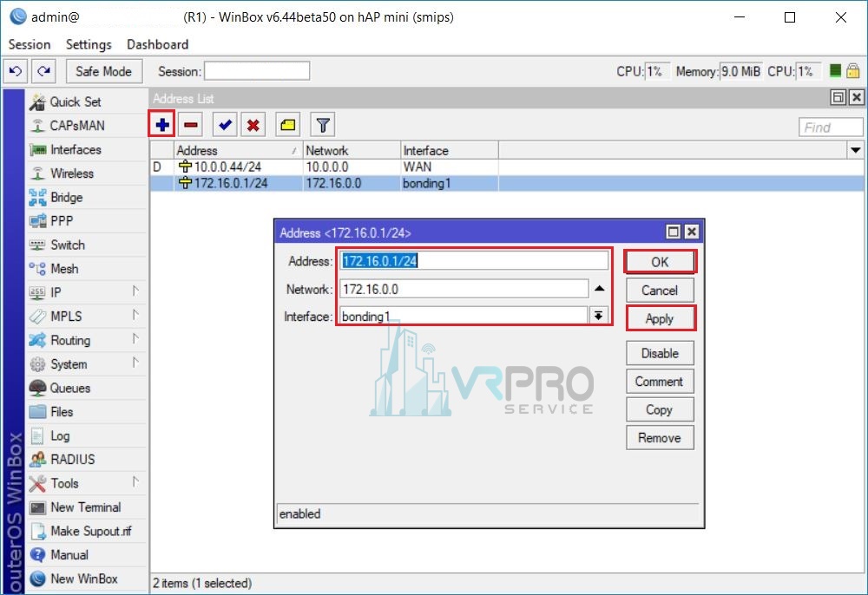Click the undo arrow icon

tap(16, 71)
